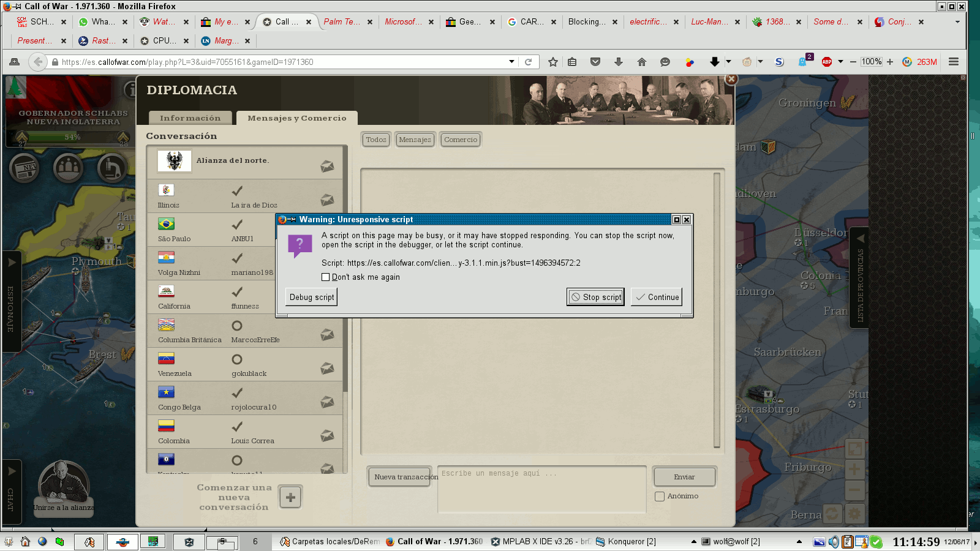Open mail envelope for Congo Belga row
The height and width of the screenshot is (551, 980).
click(x=327, y=402)
